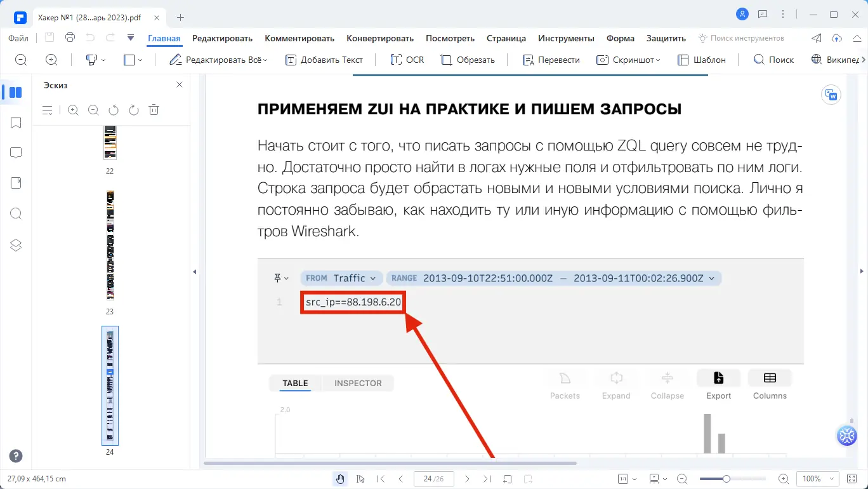Open the page thumbnails panel icon

(15, 92)
